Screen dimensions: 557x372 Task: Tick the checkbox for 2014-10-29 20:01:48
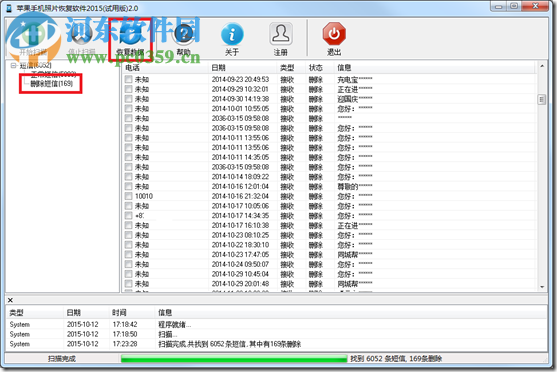(x=128, y=284)
